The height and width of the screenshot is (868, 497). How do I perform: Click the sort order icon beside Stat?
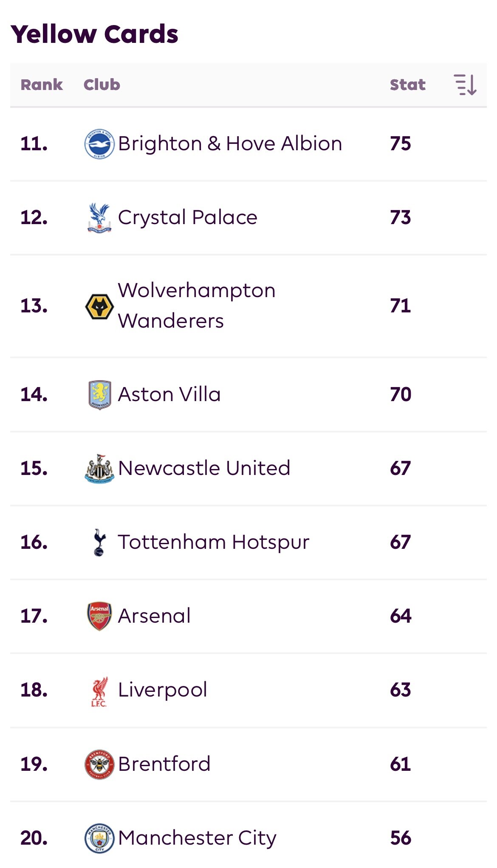pos(465,84)
